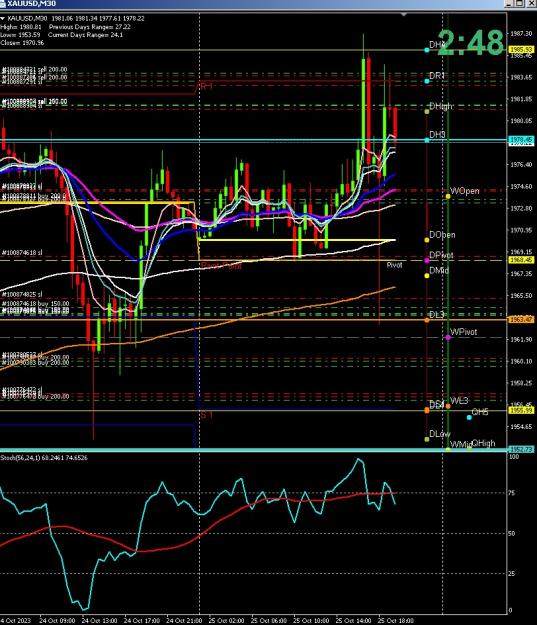
Task: Click the yellow DOpen marker dot
Action: 427,240
